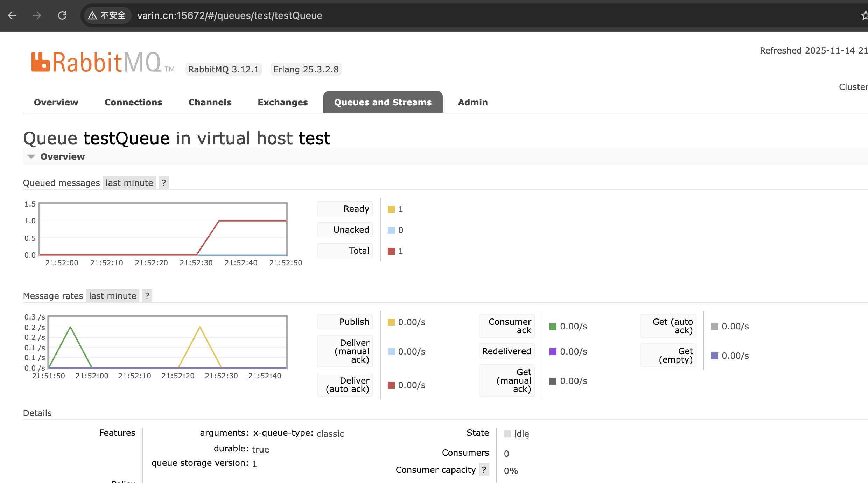Open help for Consumer capacity
868x483 pixels.
[484, 470]
